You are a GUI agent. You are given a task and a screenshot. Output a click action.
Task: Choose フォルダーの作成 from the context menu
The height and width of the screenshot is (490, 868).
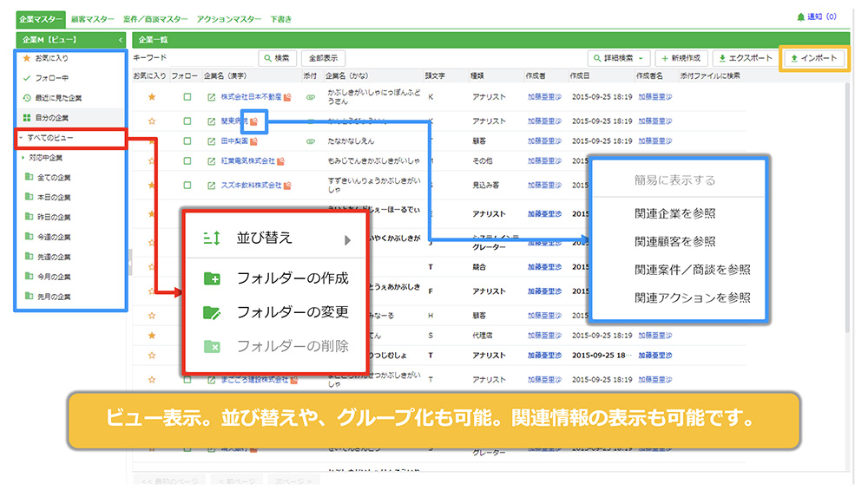click(292, 278)
